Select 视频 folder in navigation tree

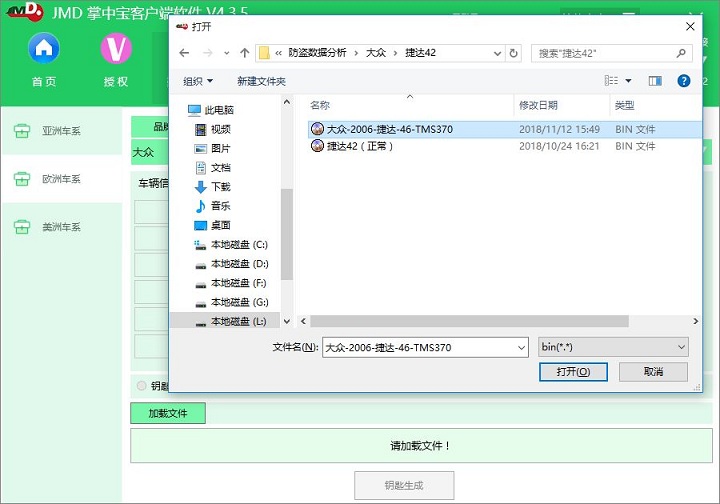(213, 129)
